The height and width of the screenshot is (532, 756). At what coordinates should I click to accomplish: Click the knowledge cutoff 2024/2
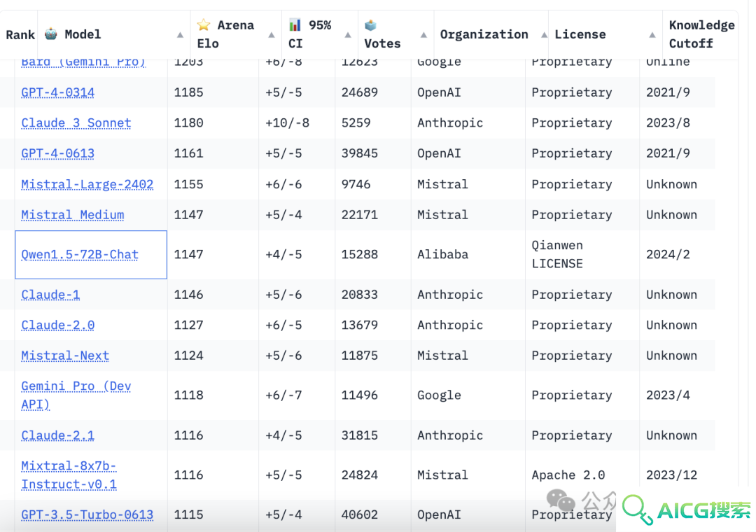click(x=668, y=255)
